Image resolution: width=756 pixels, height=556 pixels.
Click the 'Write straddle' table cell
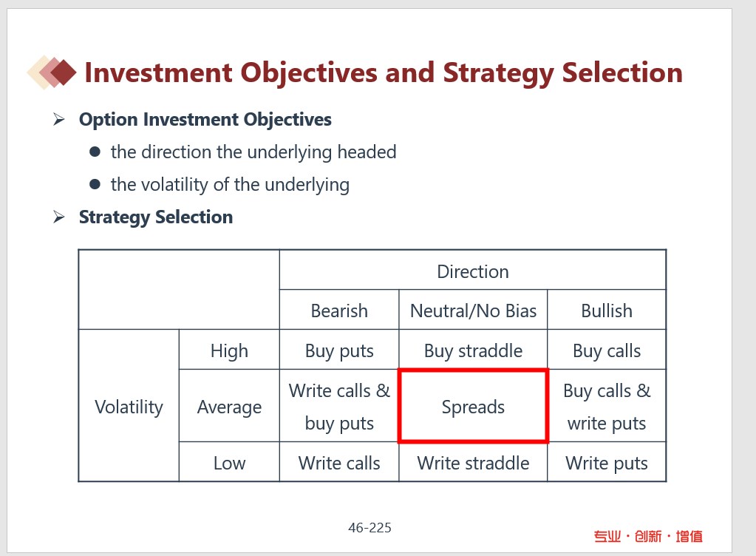tap(473, 463)
